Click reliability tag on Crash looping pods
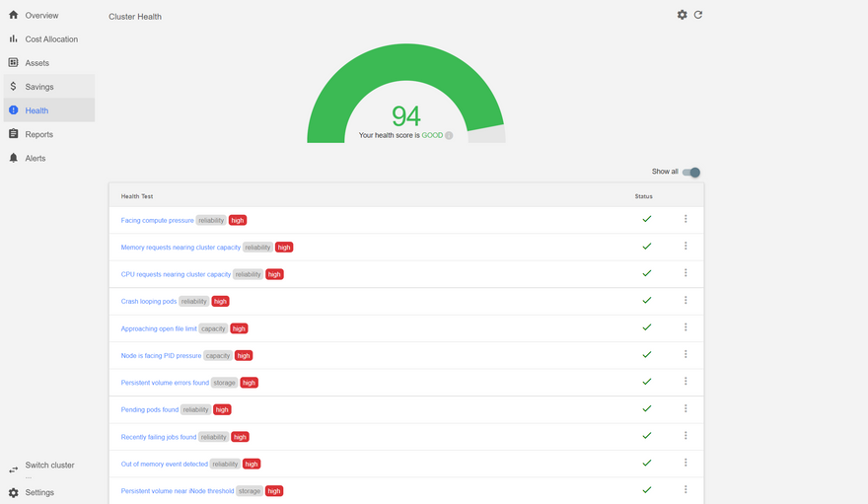 click(x=193, y=302)
